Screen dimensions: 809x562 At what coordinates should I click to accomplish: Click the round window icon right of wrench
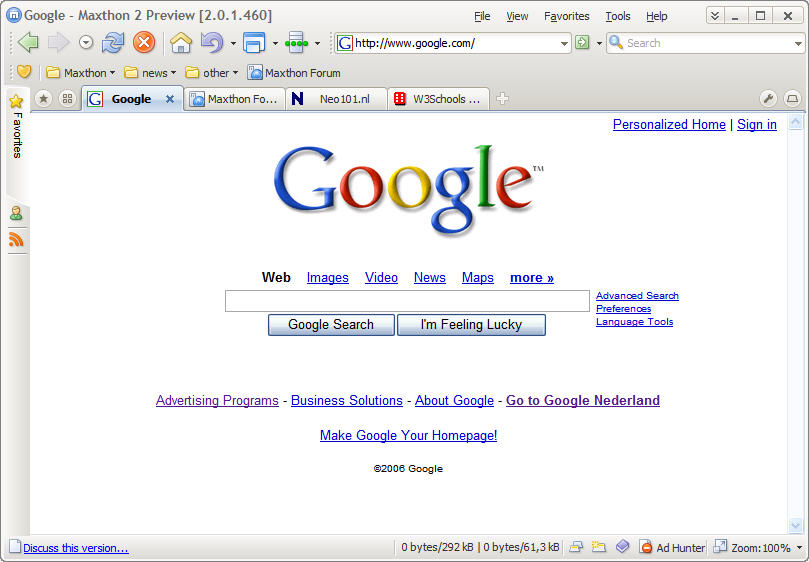click(792, 99)
